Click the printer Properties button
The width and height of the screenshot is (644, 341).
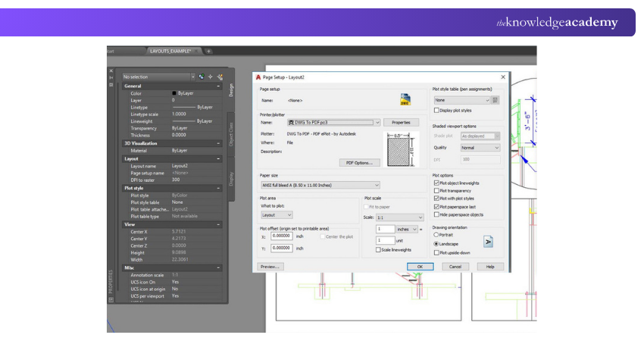pos(401,123)
